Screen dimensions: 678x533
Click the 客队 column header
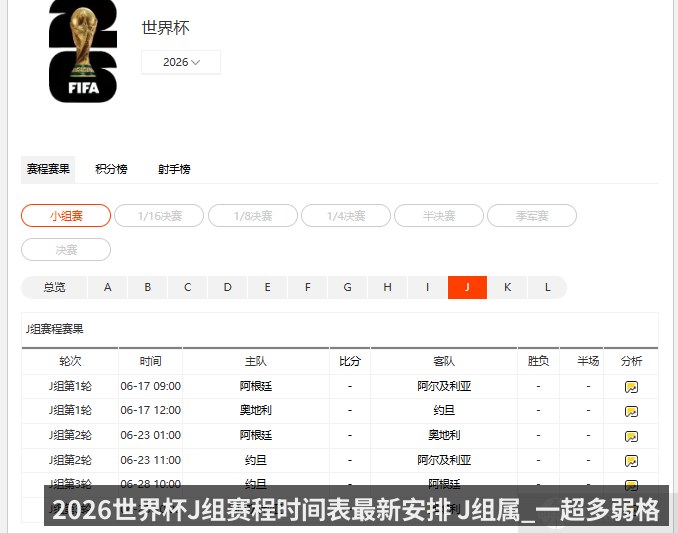pos(444,361)
